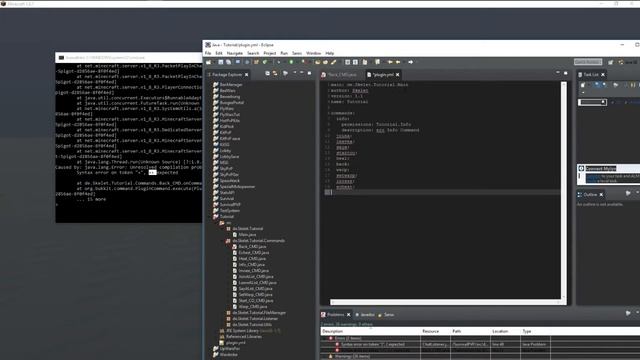Minimize the Package Explorer panel
Screen dimensions: 640x360
(302, 73)
